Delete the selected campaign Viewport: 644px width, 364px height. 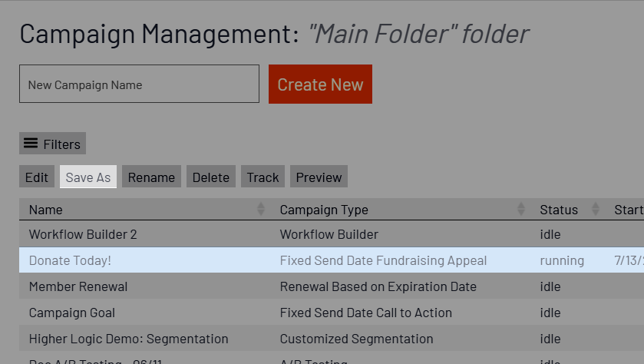click(x=211, y=177)
